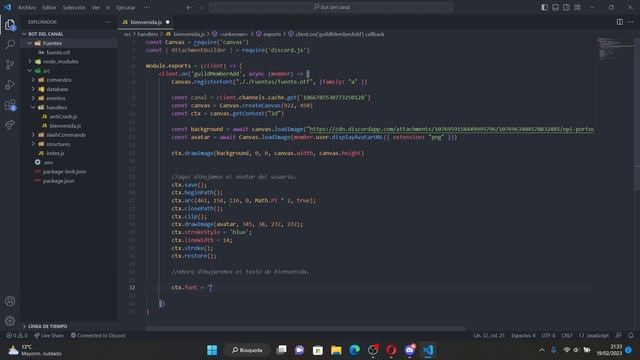Click the feedback icon in status bar
Image resolution: width=640 pixels, height=360 pixels.
coord(619,336)
